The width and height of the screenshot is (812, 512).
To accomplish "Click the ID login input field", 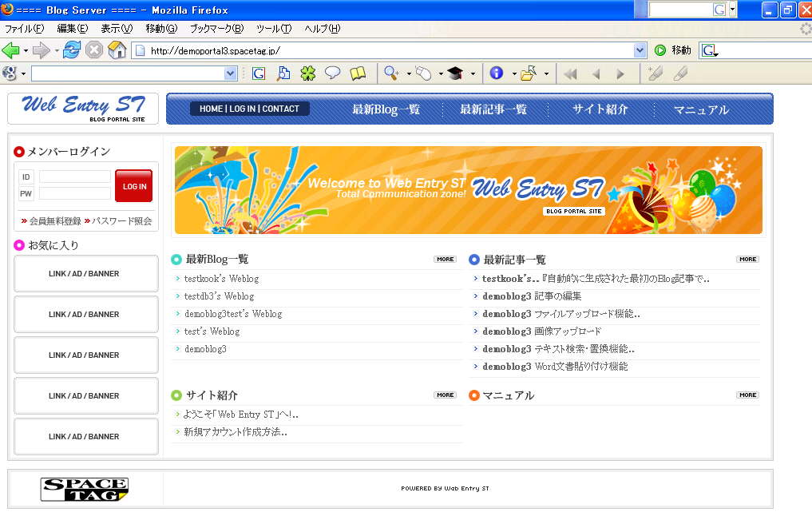I will (74, 177).
